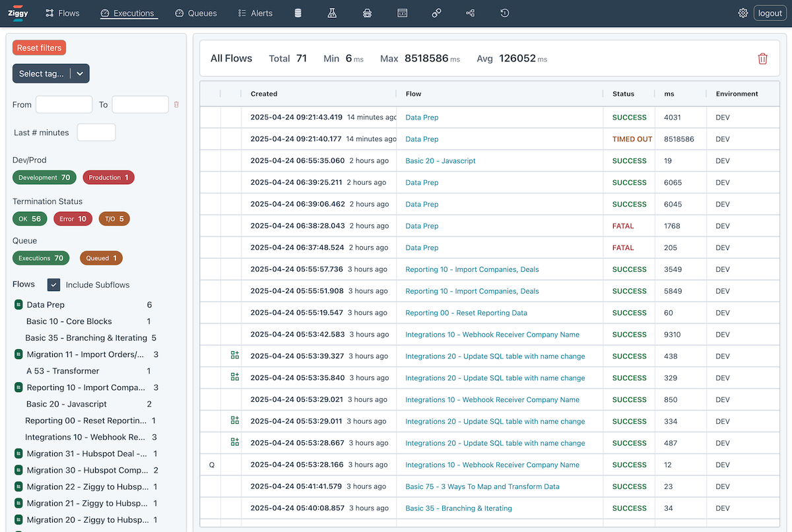Image resolution: width=792 pixels, height=532 pixels.
Task: Click the flask icon in the navbar
Action: tap(332, 13)
